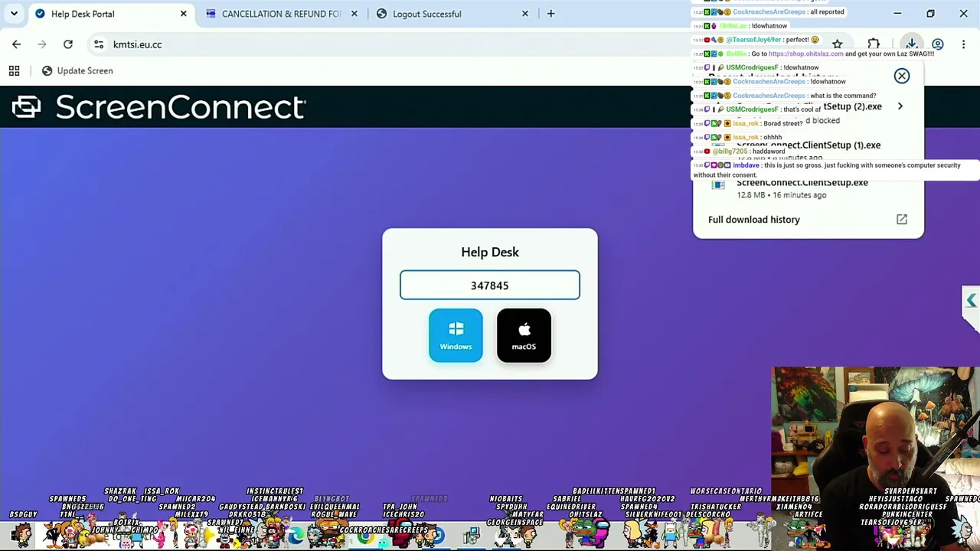The image size is (980, 551).
Task: Open Google Chrome from the taskbar
Action: click(x=366, y=536)
